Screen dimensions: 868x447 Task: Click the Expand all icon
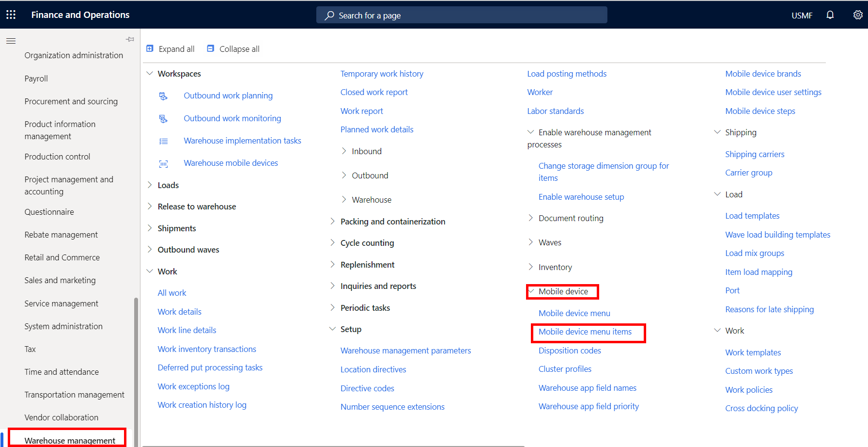(150, 48)
